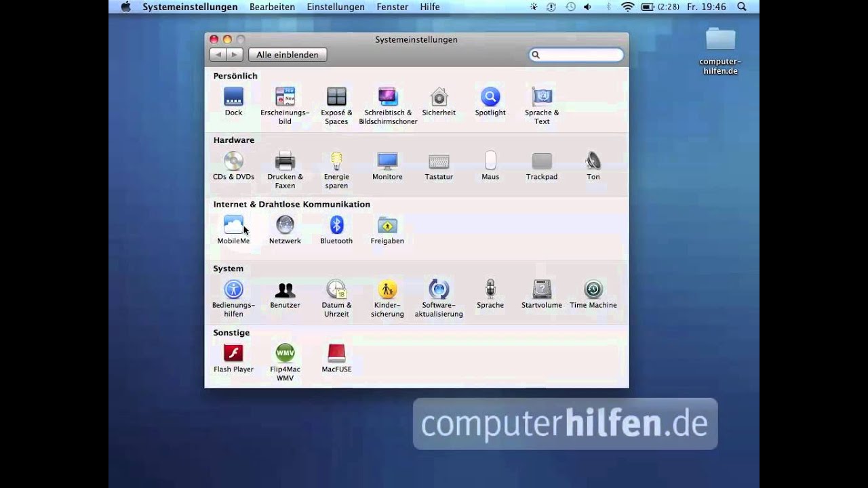Viewport: 868px width, 488px height.
Task: Click the clock showing Fr. 19:46
Action: pos(707,7)
